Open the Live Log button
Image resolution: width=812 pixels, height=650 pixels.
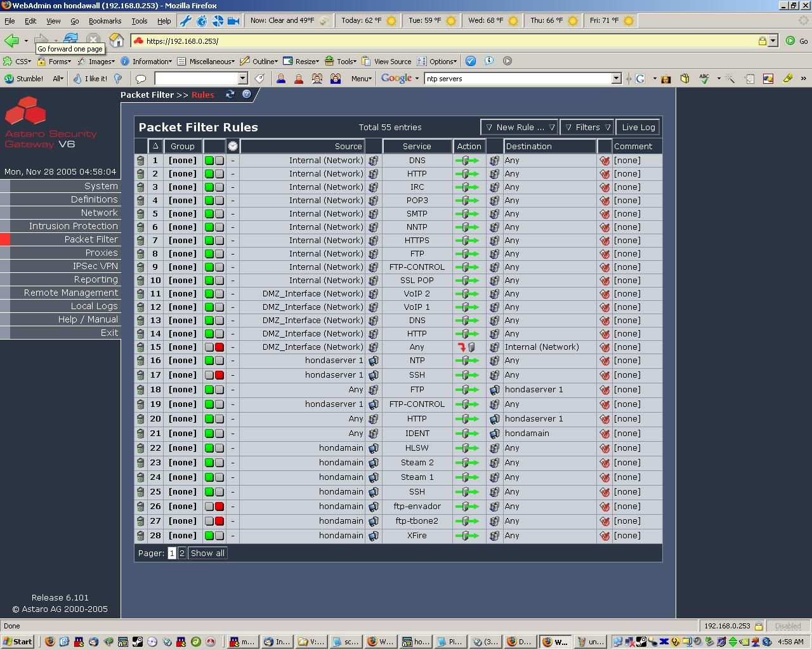638,127
